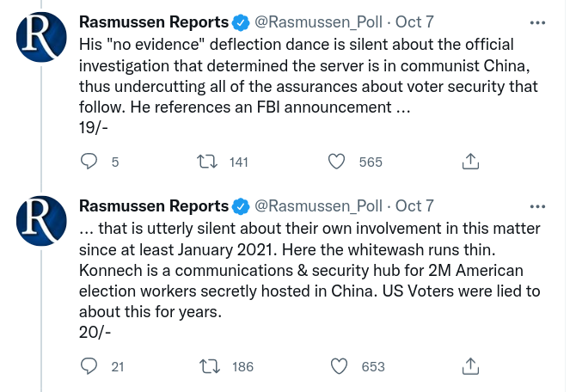Reply to the 20/- tweet
The width and height of the screenshot is (576, 392).
point(89,366)
